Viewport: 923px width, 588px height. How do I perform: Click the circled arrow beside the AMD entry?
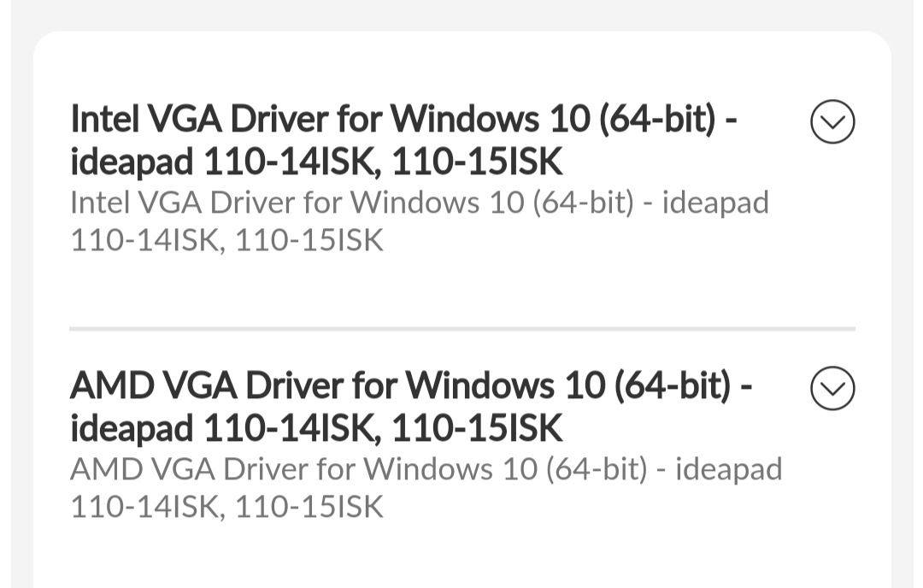pos(832,388)
